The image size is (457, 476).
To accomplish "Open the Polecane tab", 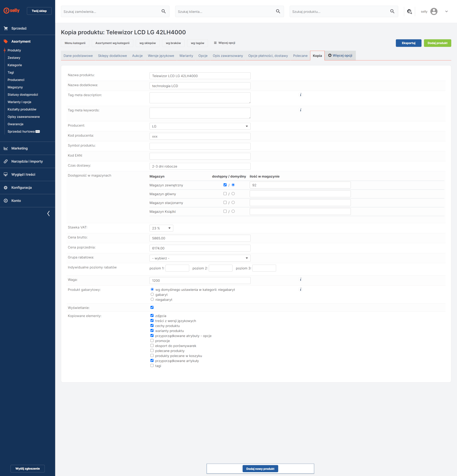I will (x=300, y=56).
